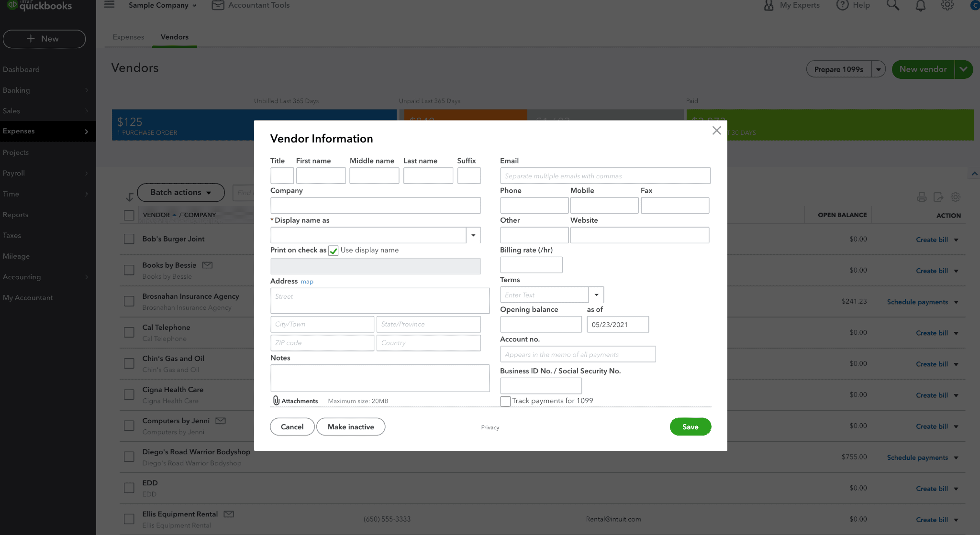Open Dashboard in the sidebar
The height and width of the screenshot is (535, 980).
(x=21, y=69)
